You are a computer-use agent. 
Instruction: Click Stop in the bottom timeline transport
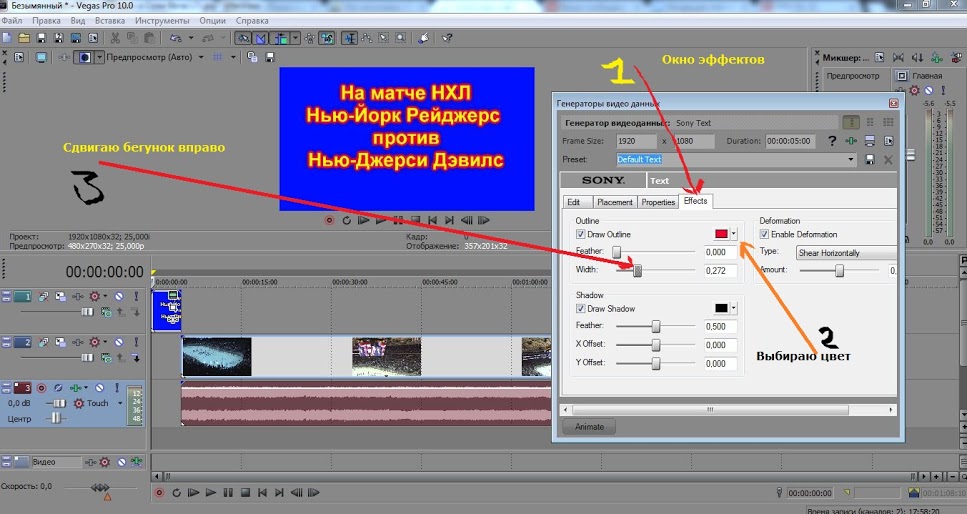click(x=245, y=493)
